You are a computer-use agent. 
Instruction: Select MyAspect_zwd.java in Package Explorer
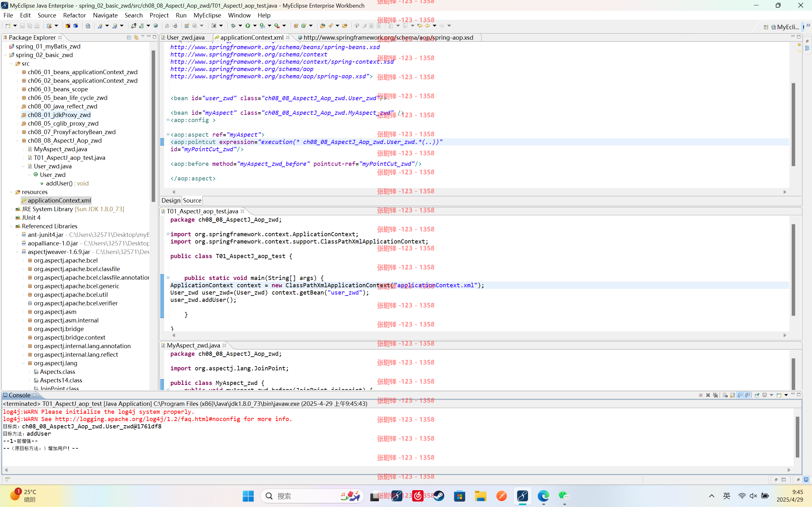pos(60,149)
